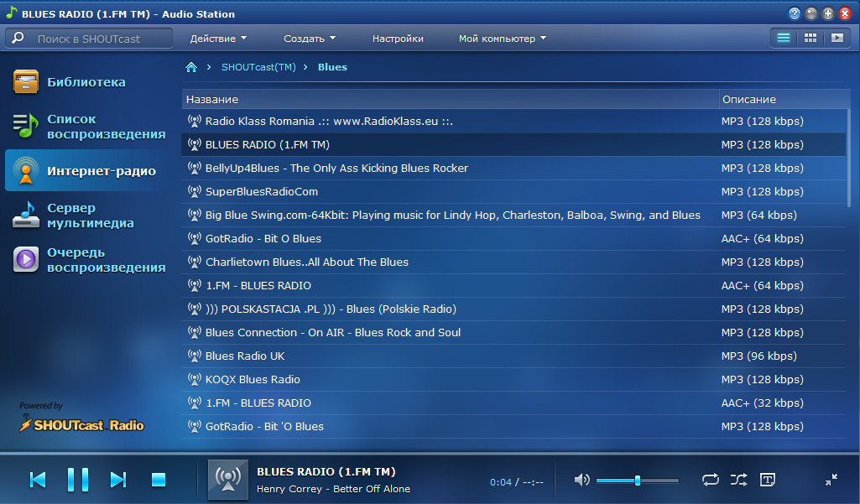Select the SuperBluesRadioCom station
This screenshot has width=860, height=504.
click(262, 191)
